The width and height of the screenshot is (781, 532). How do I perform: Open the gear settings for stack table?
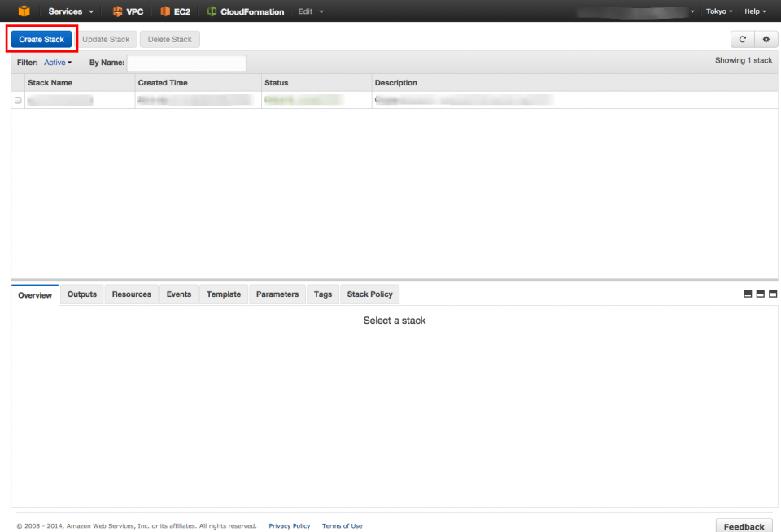pos(766,39)
